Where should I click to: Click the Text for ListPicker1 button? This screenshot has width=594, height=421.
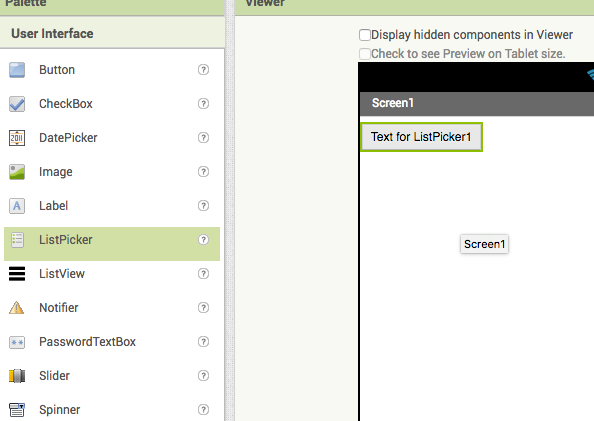[x=421, y=137]
